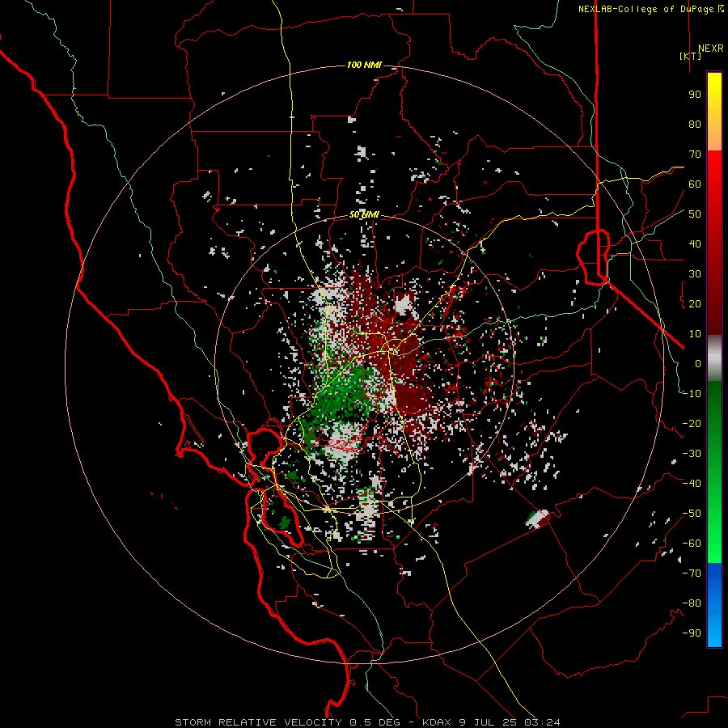The width and height of the screenshot is (728, 728).
Task: Click the positive 30 scale value
Action: point(695,274)
